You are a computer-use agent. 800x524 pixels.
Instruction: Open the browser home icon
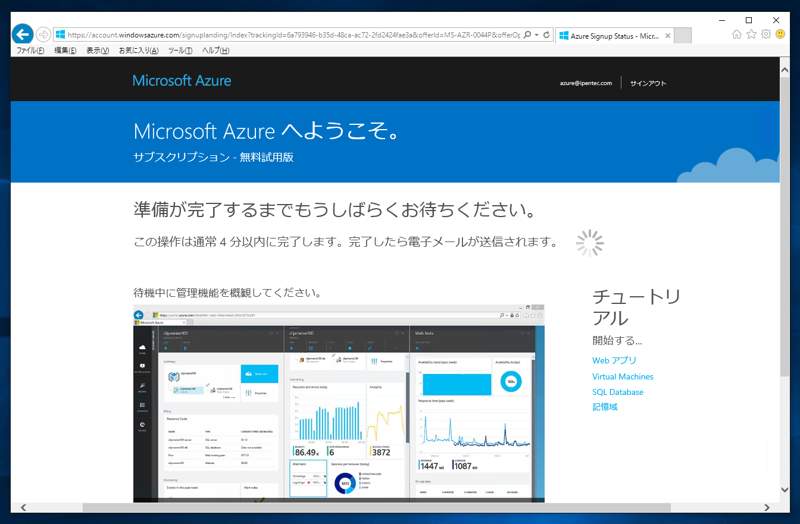[736, 34]
